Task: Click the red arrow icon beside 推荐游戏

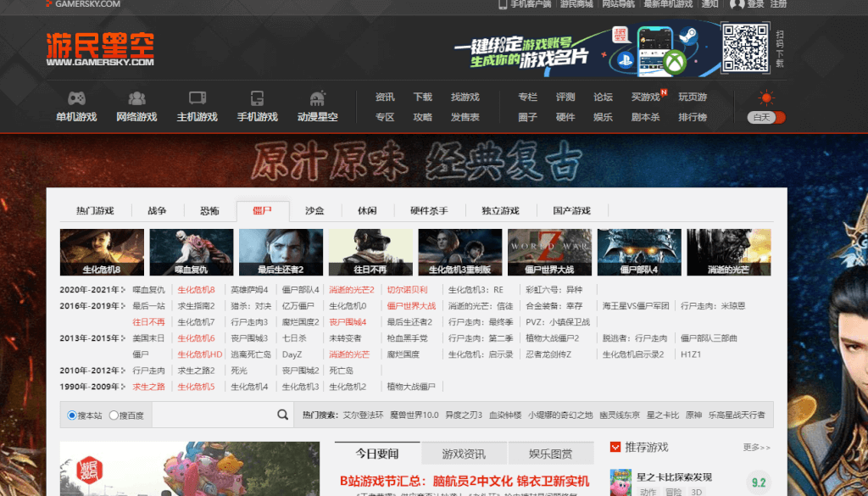Action: tap(615, 447)
